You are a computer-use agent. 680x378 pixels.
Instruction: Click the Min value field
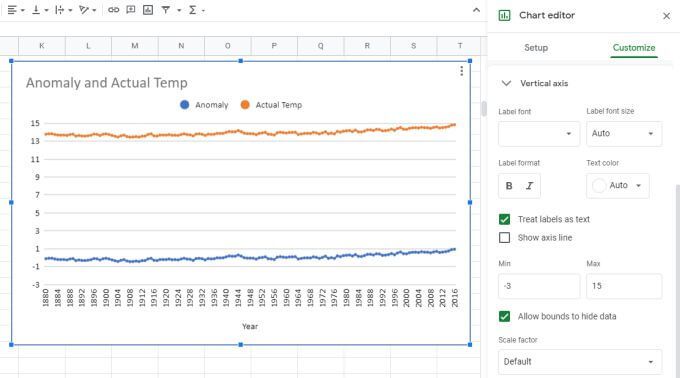(539, 286)
